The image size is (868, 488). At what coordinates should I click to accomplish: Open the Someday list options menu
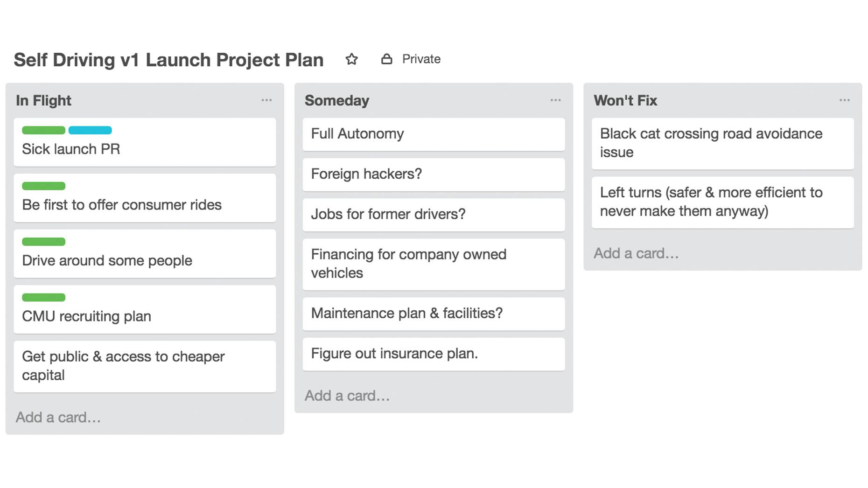coord(555,100)
